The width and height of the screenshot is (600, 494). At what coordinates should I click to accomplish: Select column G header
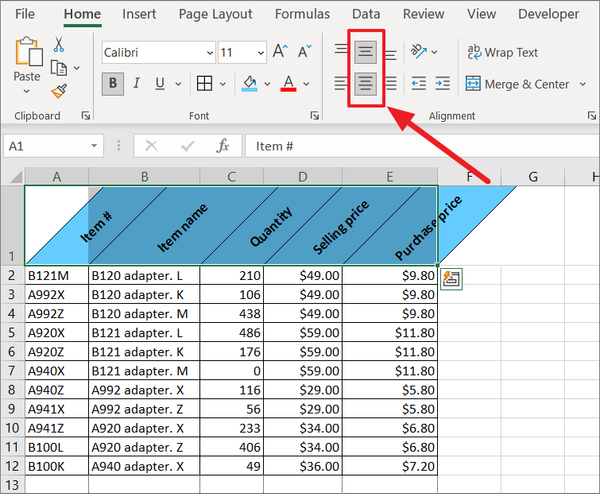pyautogui.click(x=533, y=176)
